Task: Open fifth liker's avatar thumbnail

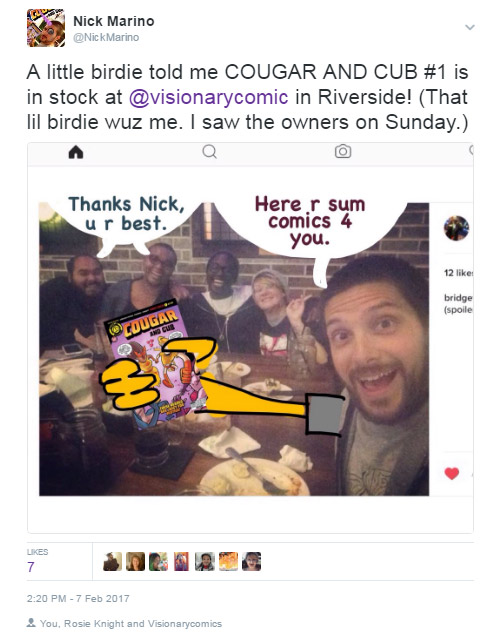Action: (205, 561)
